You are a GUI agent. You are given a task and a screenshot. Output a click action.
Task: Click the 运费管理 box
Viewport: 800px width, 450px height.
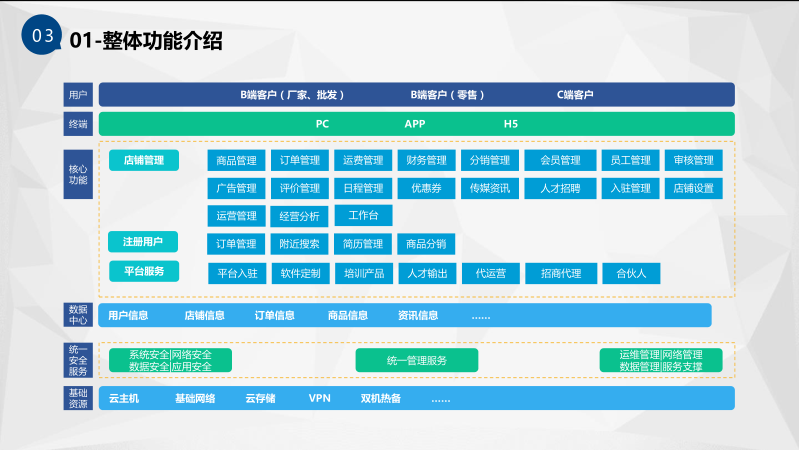[363, 160]
